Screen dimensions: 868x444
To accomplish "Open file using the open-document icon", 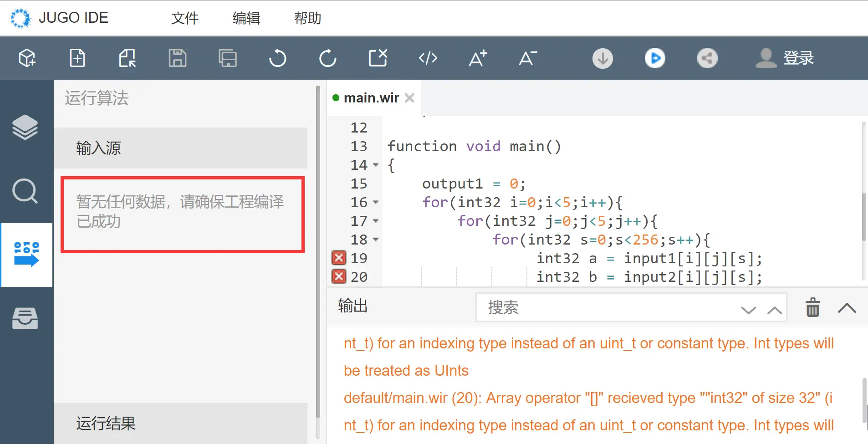I will pyautogui.click(x=128, y=58).
